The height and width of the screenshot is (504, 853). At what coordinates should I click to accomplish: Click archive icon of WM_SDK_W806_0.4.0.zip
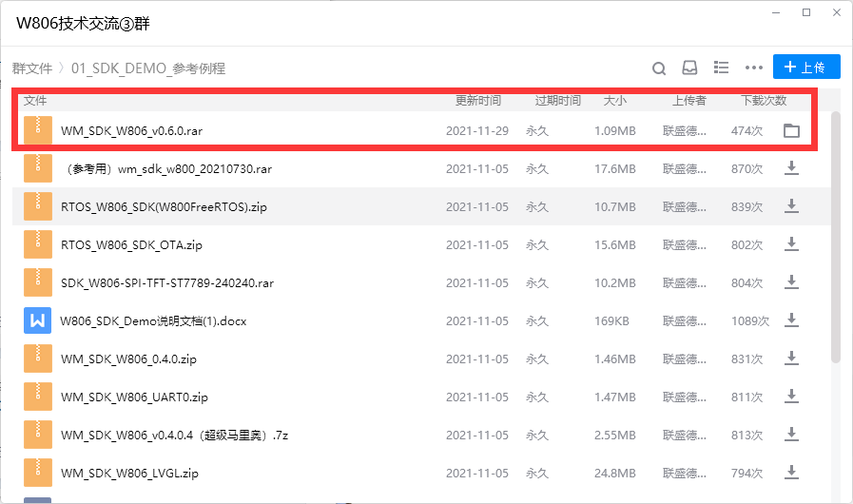[x=38, y=359]
